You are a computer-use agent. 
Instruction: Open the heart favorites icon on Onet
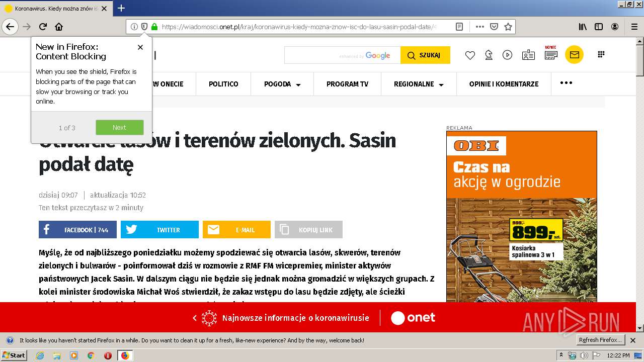coord(470,55)
